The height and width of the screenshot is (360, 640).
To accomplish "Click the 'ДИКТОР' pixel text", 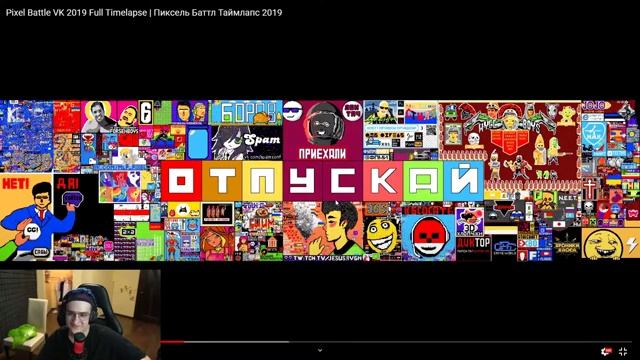I will click(473, 243).
